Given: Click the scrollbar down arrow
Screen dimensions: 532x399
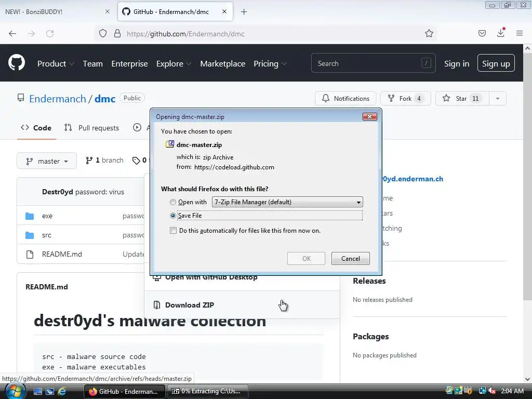Looking at the screenshot, I should [527, 379].
